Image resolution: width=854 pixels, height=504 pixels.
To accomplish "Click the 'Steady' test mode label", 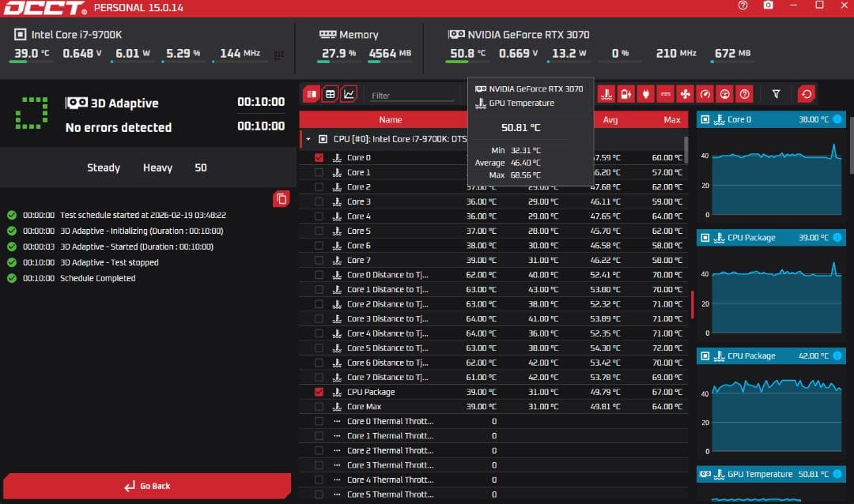I will pos(104,167).
